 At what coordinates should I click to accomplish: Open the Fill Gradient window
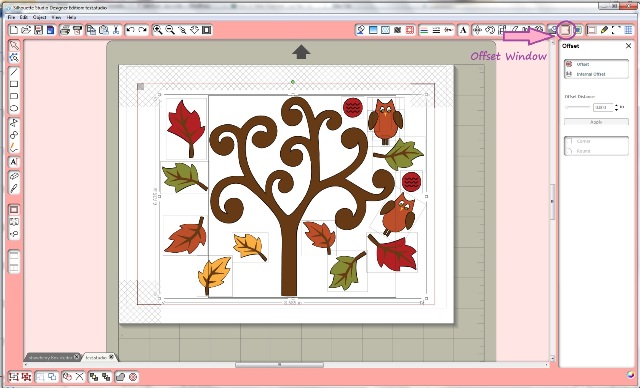click(373, 30)
